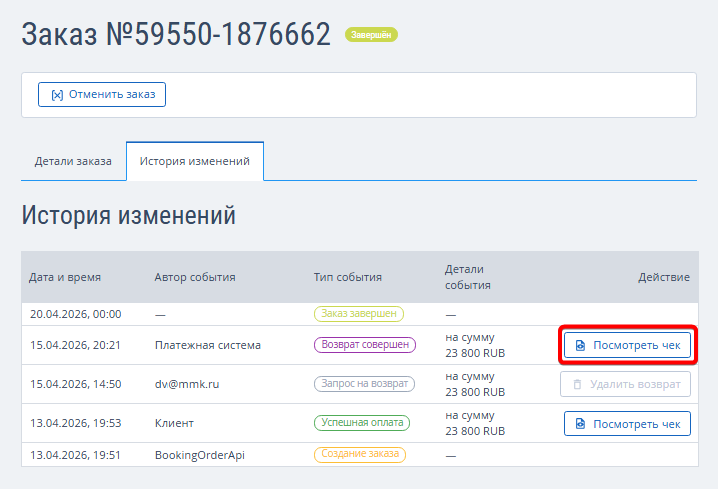Click the Детали события column header
This screenshot has width=718, height=489.
click(x=468, y=277)
